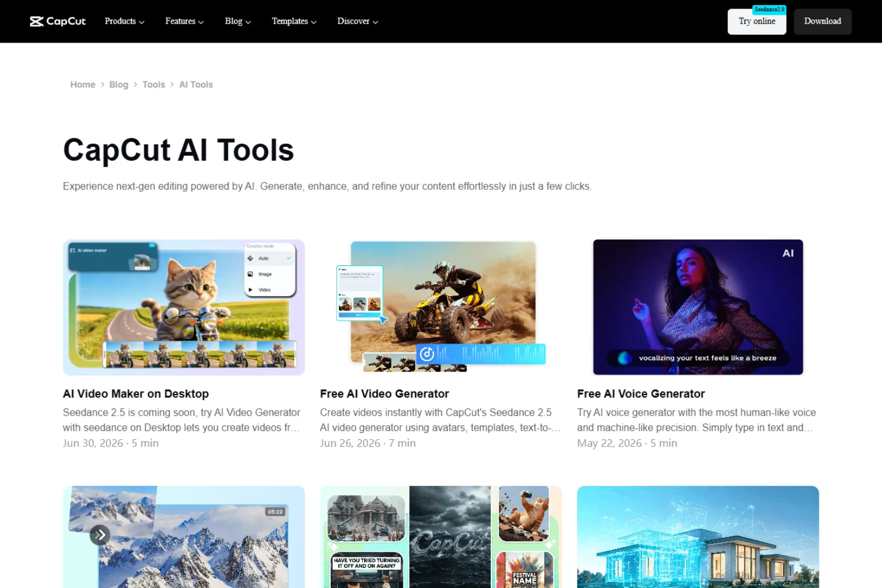Click the 'Jun 26, 2026 · 7 min' date text
The width and height of the screenshot is (882, 588).
tap(367, 443)
